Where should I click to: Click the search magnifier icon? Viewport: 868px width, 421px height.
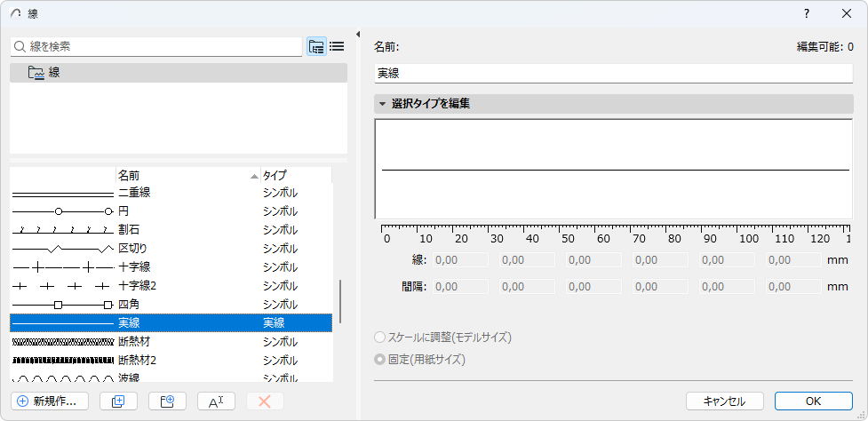[20, 47]
